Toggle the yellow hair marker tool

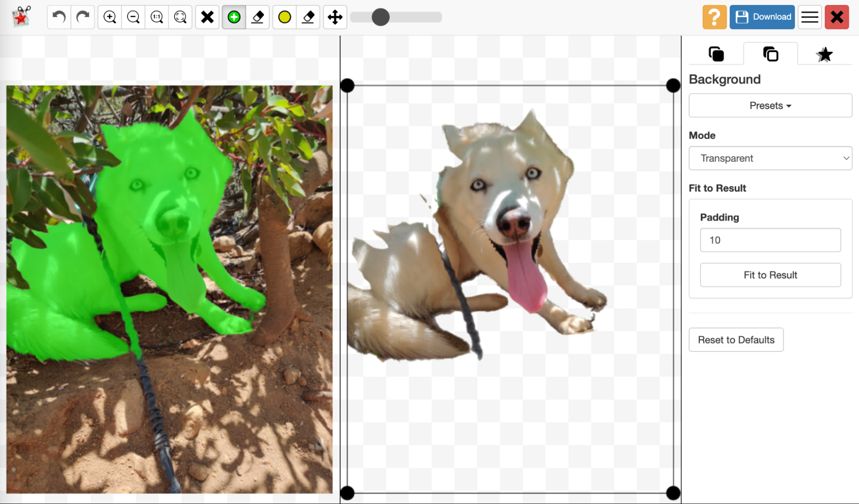284,17
